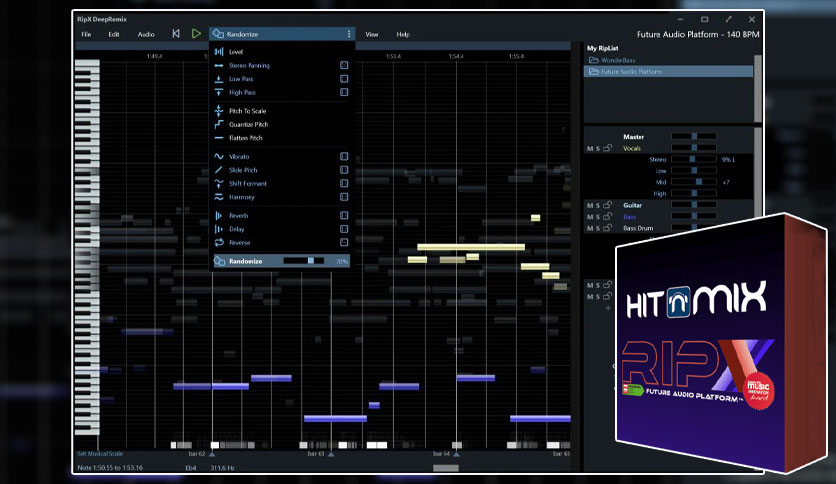Image resolution: width=836 pixels, height=484 pixels.
Task: Click the My RipList vertical scrollbar
Action: tap(758, 88)
